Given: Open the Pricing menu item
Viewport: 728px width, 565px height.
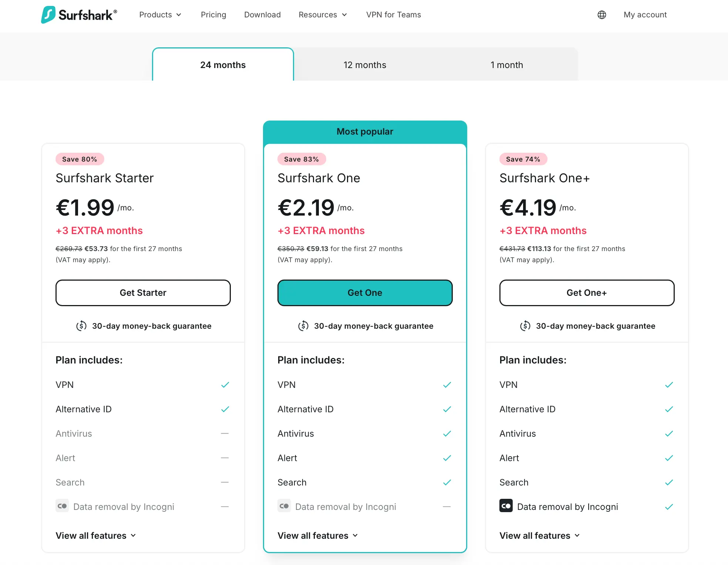Looking at the screenshot, I should [213, 15].
